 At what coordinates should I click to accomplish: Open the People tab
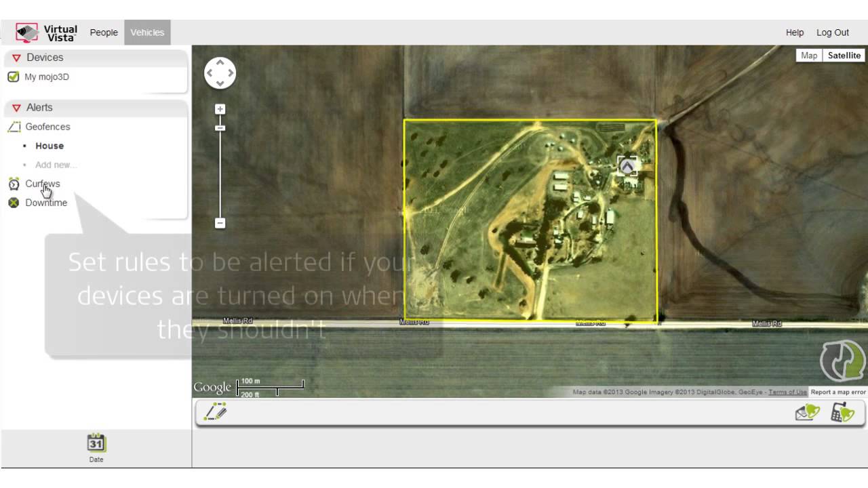point(104,33)
